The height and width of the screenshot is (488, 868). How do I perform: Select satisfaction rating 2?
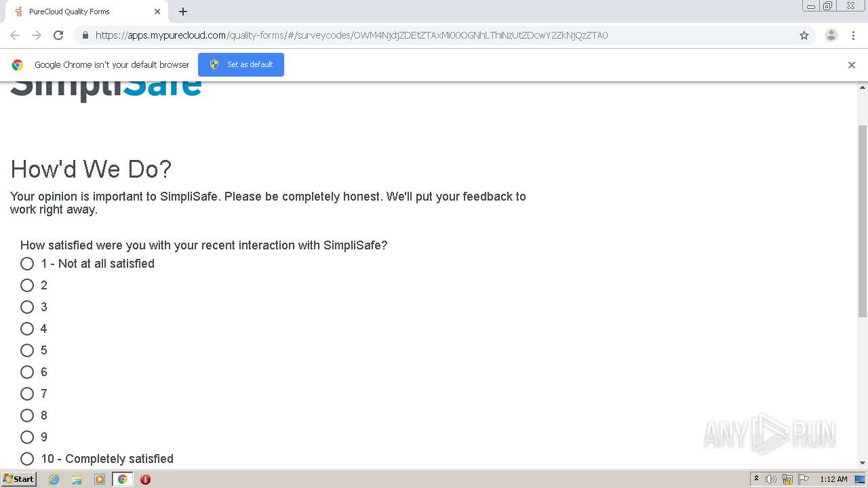(27, 285)
